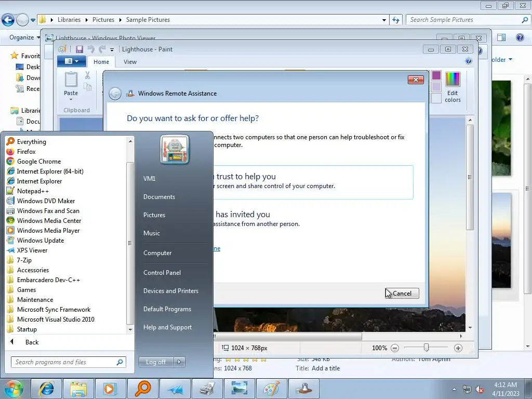This screenshot has height=399, width=532.
Task: Click Cancel in Windows Remote Assistance
Action: coord(402,294)
